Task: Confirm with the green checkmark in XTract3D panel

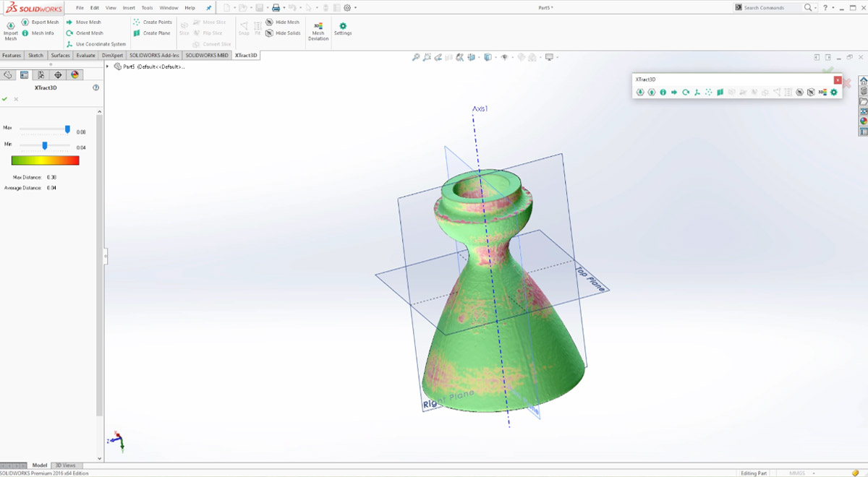Action: (5, 99)
